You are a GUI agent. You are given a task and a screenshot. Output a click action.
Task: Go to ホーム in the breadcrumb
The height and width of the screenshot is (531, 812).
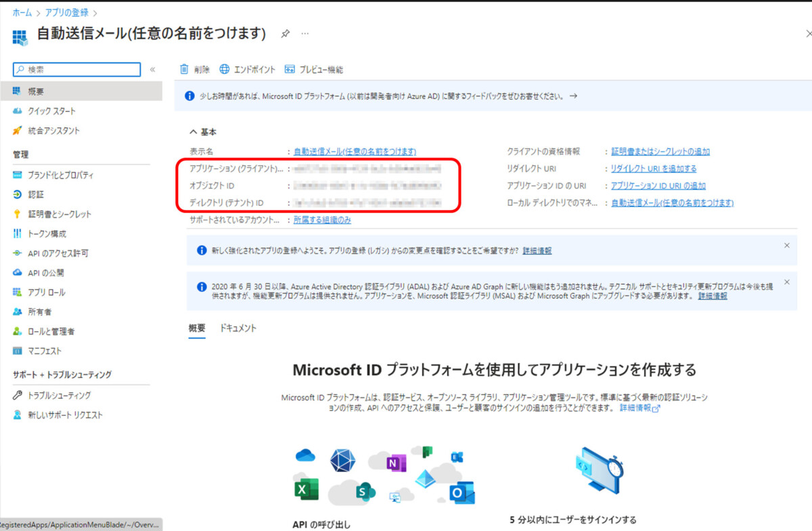point(22,12)
